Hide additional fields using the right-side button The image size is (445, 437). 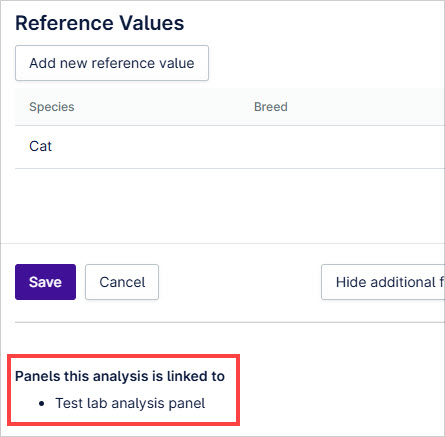pyautogui.click(x=383, y=282)
